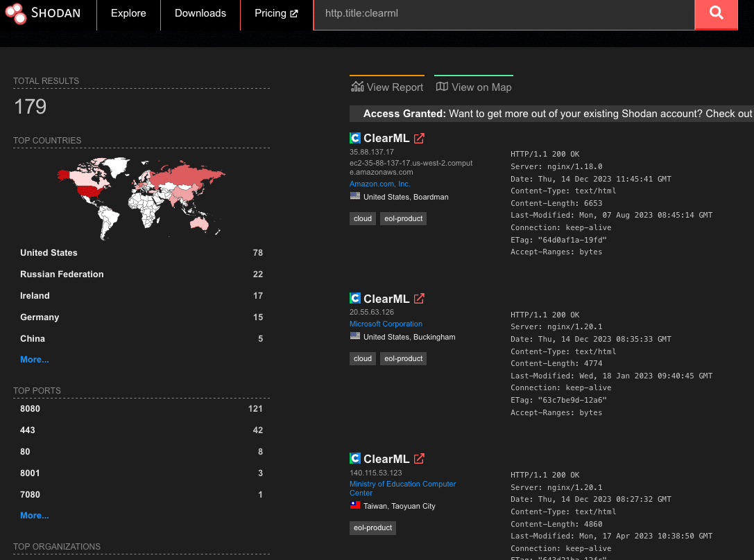Open external link icon for ClearML 20.55.63.126
Viewport: 754px width, 560px height.
coord(420,299)
